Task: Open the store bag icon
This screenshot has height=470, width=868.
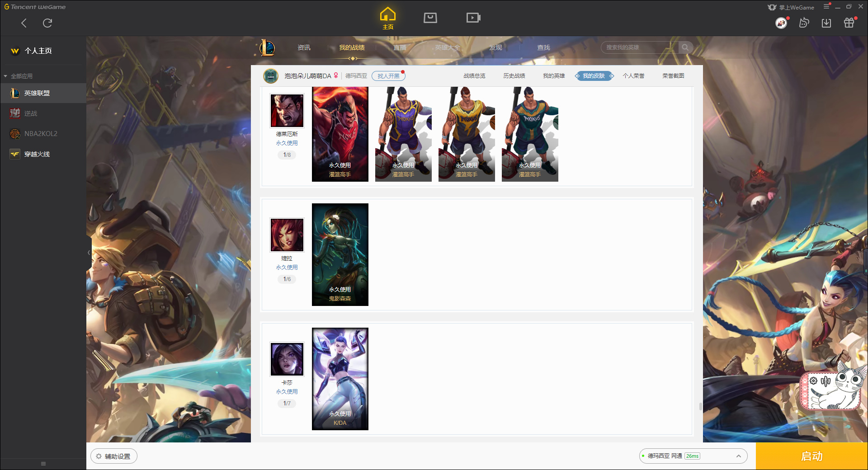Action: (430, 18)
